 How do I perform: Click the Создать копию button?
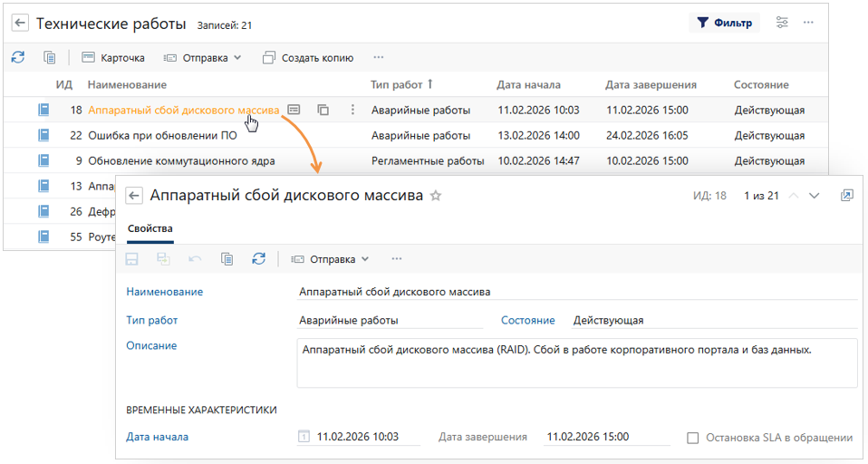tap(308, 57)
